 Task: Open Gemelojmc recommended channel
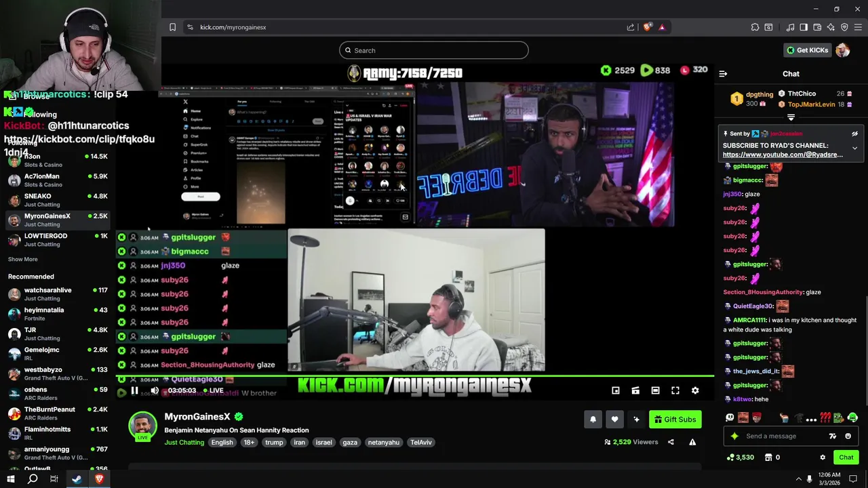(x=58, y=354)
